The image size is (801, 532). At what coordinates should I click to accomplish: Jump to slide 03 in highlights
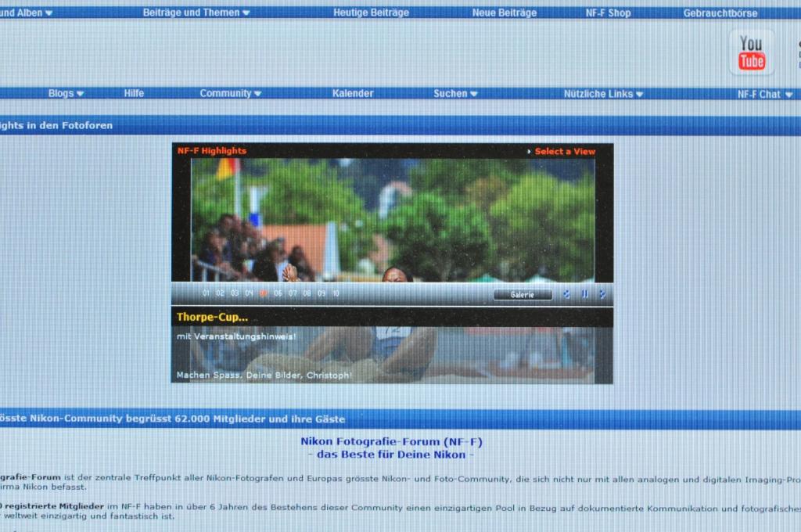[235, 293]
